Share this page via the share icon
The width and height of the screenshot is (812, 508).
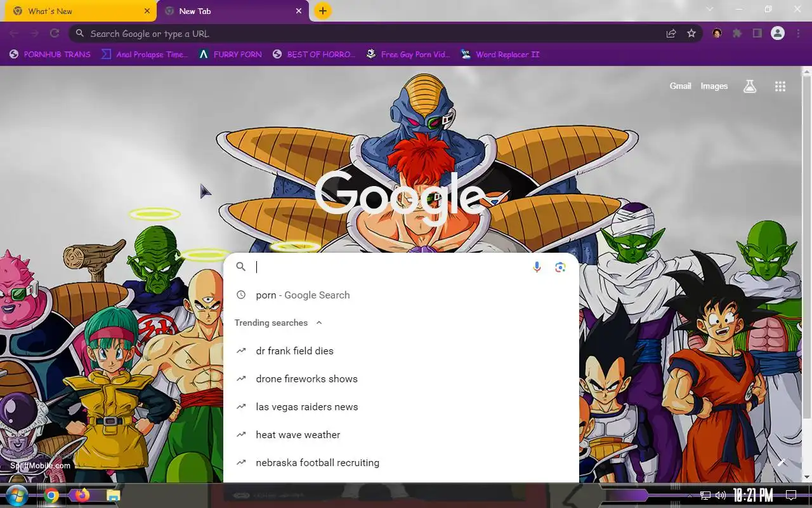click(671, 34)
